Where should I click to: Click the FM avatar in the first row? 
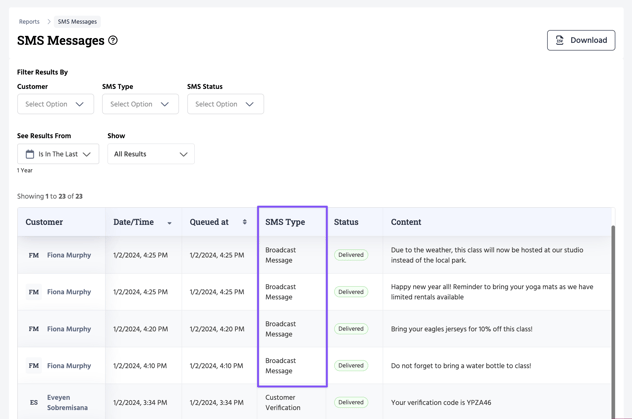(x=34, y=255)
